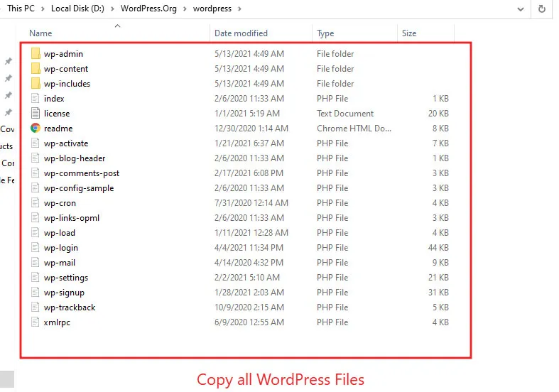Refresh the folder with the refresh icon
559x392 pixels.
(541, 9)
